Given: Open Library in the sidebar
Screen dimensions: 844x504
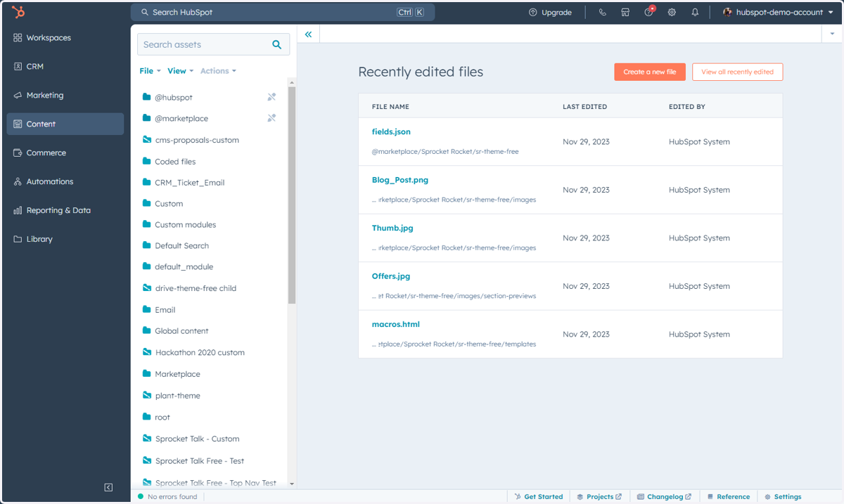Looking at the screenshot, I should (65, 239).
